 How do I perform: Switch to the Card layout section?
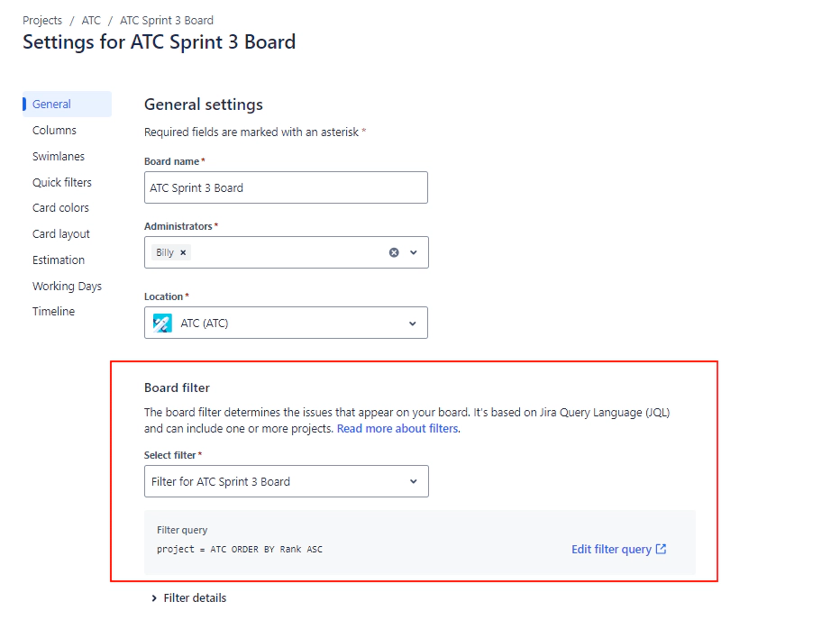60,233
